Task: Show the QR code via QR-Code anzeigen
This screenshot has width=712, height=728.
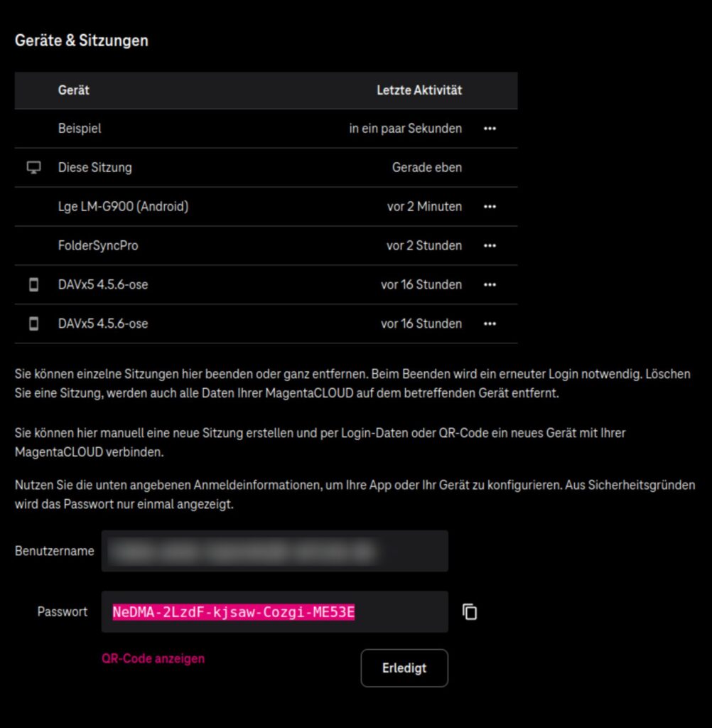Action: point(153,658)
